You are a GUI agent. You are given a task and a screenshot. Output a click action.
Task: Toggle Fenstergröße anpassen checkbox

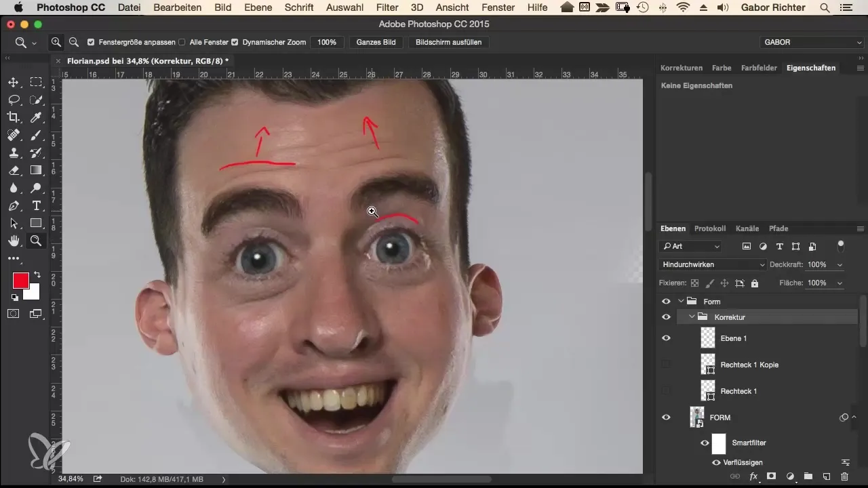pos(92,42)
